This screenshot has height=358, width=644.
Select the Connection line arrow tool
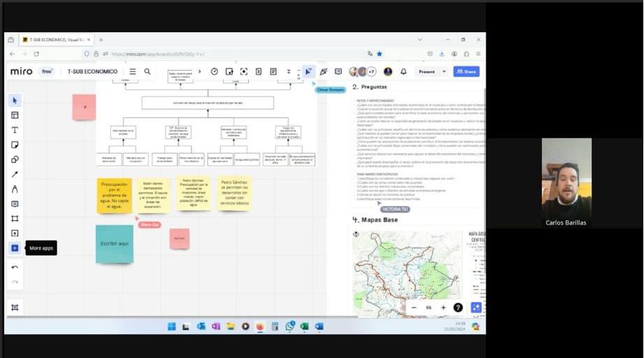click(15, 174)
